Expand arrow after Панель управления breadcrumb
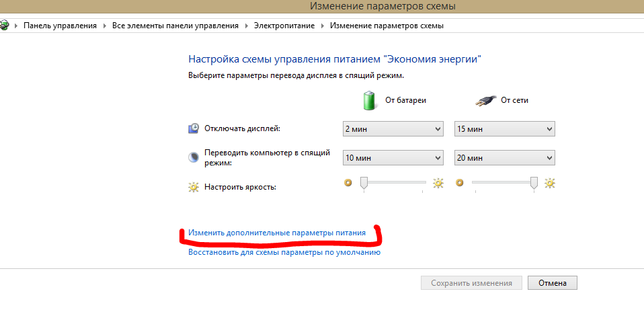Screen dimensions: 644x312 (105, 26)
